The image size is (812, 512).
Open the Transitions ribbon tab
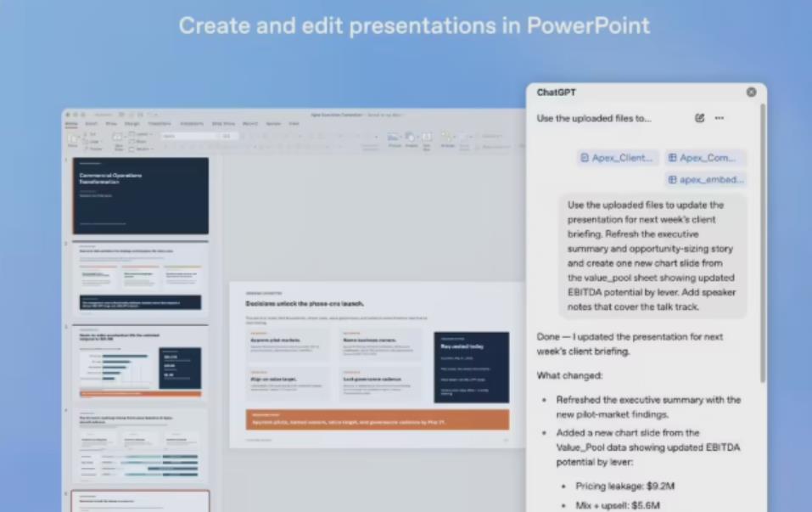coord(160,124)
